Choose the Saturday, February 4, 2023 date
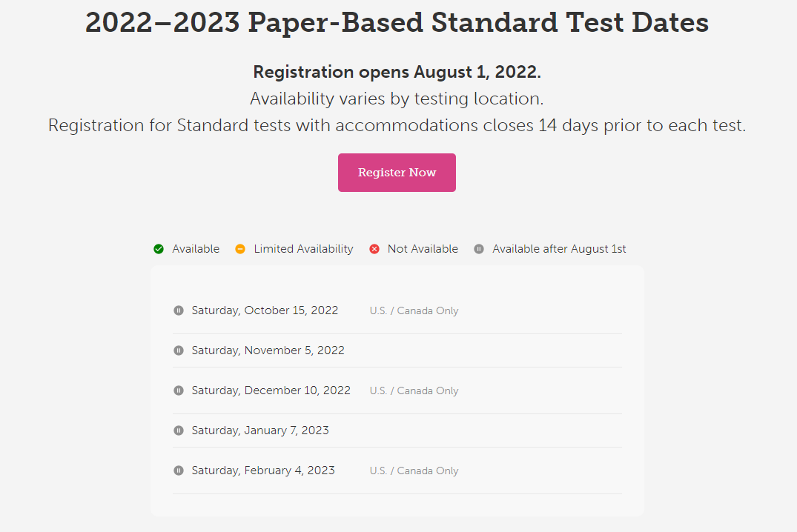This screenshot has height=532, width=797. pyautogui.click(x=263, y=471)
